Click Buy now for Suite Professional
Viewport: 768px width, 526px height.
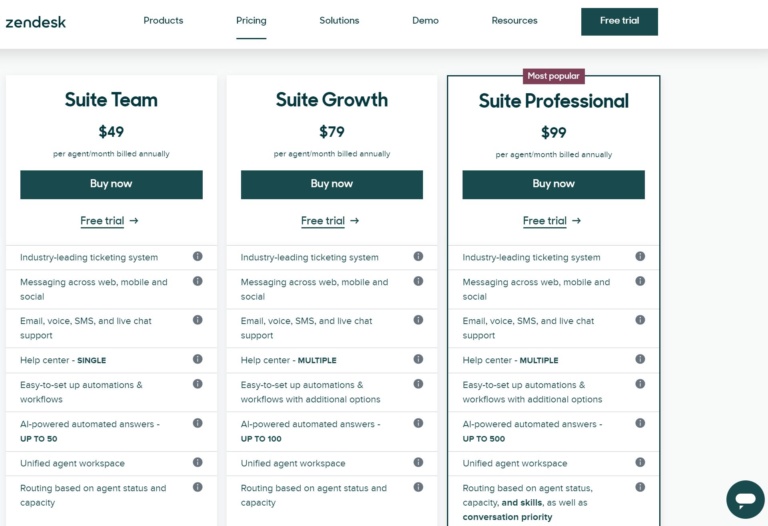[x=553, y=184]
